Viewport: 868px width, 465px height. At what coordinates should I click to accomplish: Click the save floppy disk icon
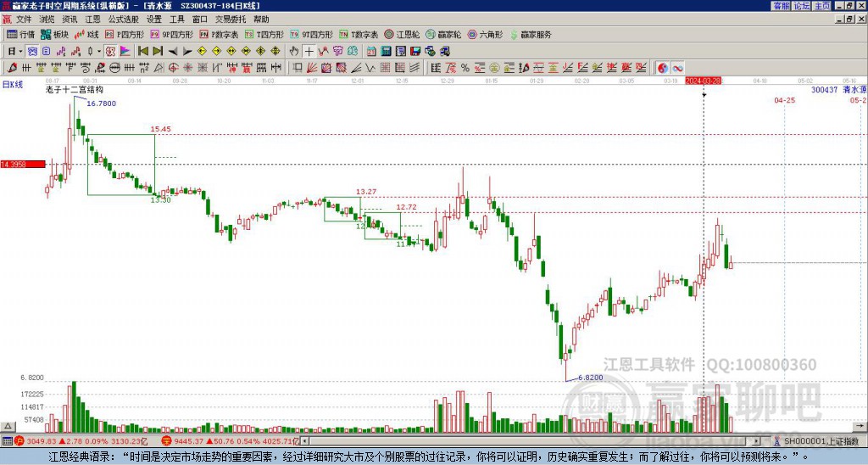415,52
